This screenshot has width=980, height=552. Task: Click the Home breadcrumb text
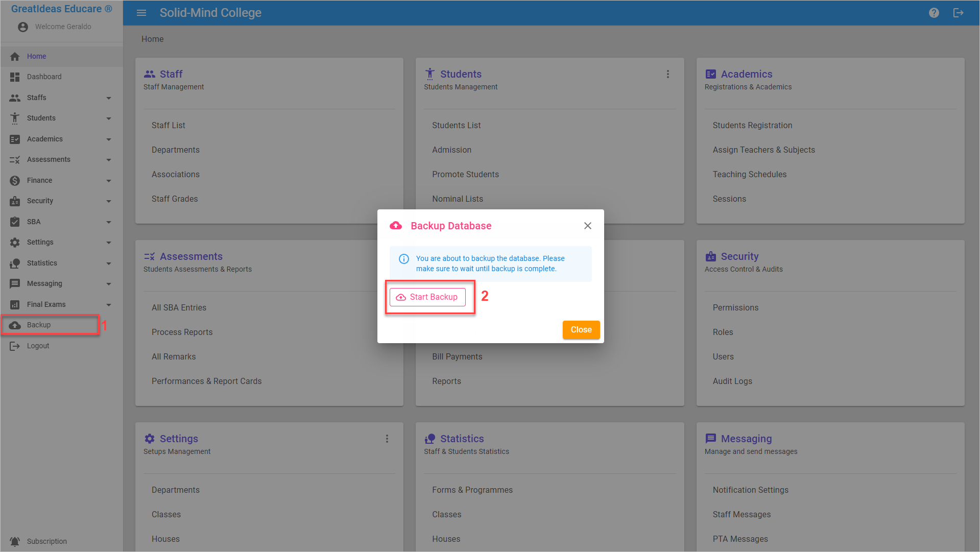click(x=152, y=39)
